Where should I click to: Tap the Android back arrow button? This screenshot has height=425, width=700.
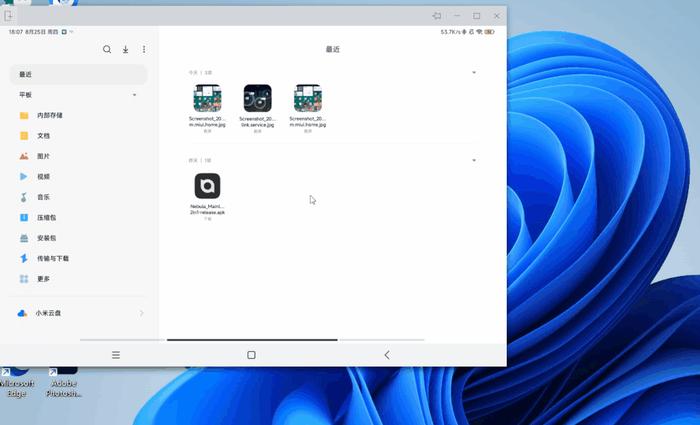click(x=387, y=355)
